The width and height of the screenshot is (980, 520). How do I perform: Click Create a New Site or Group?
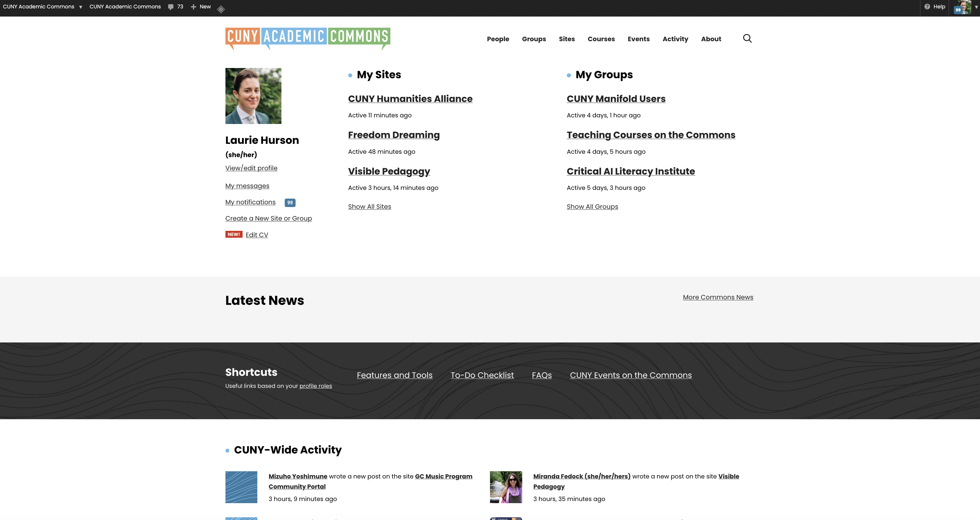pyautogui.click(x=268, y=218)
